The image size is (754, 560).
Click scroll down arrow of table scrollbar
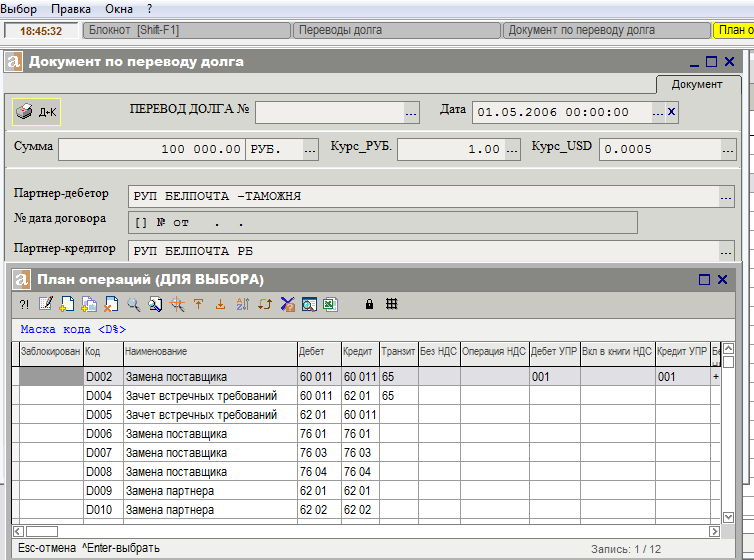(729, 517)
